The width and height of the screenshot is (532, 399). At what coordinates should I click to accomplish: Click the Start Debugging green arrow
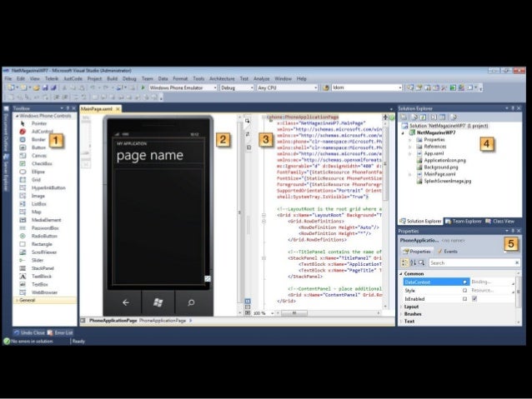click(x=143, y=87)
